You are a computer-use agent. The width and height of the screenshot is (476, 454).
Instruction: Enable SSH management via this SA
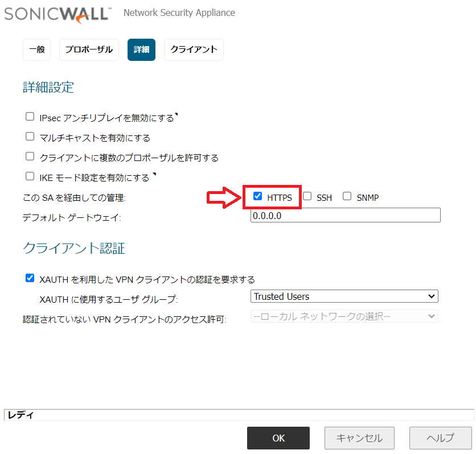[307, 196]
